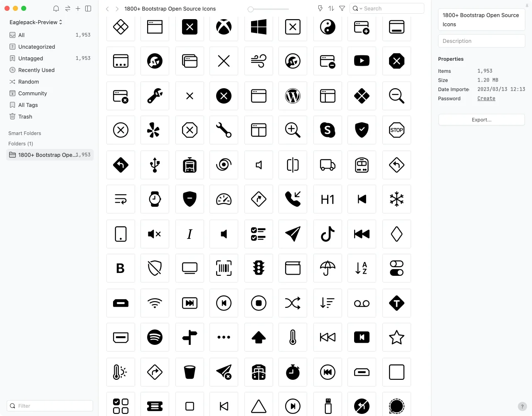Toggle the sidebar layout icon
The height and width of the screenshot is (416, 532).
coord(88,9)
